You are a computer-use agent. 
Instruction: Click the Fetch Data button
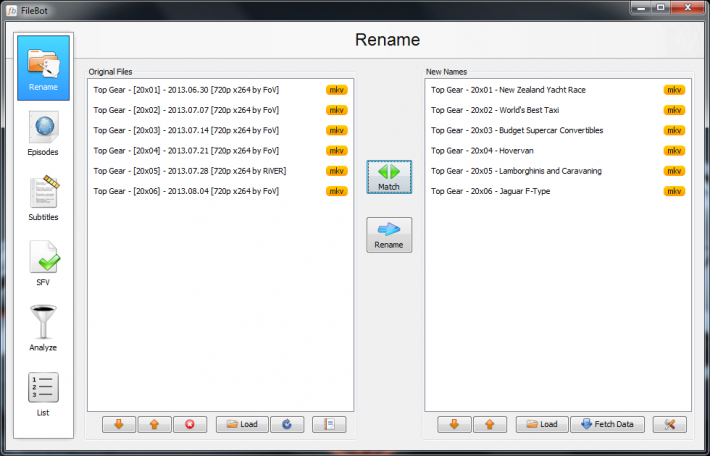click(x=607, y=424)
